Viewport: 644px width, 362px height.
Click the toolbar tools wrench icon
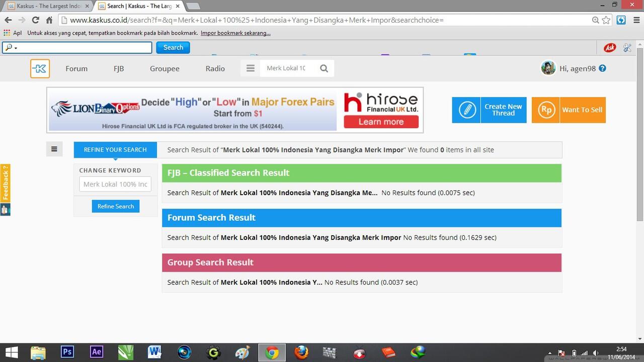(x=627, y=47)
